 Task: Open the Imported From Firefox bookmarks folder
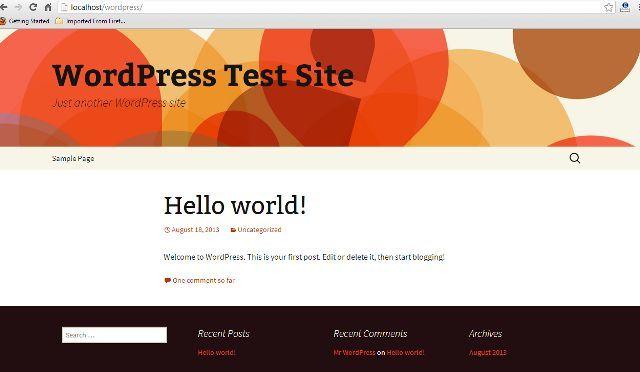coord(91,21)
